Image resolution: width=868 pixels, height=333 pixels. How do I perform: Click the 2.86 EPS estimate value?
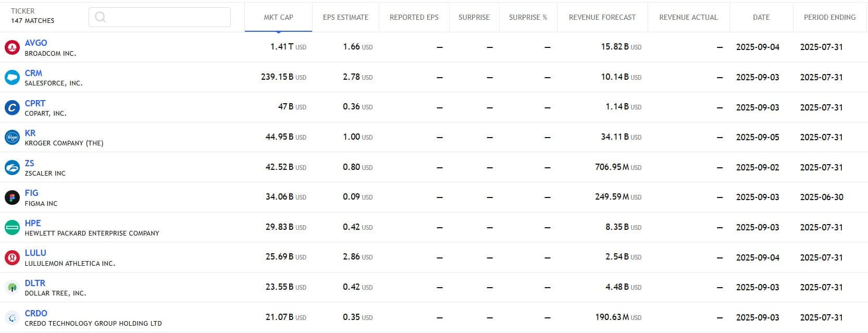tap(358, 257)
